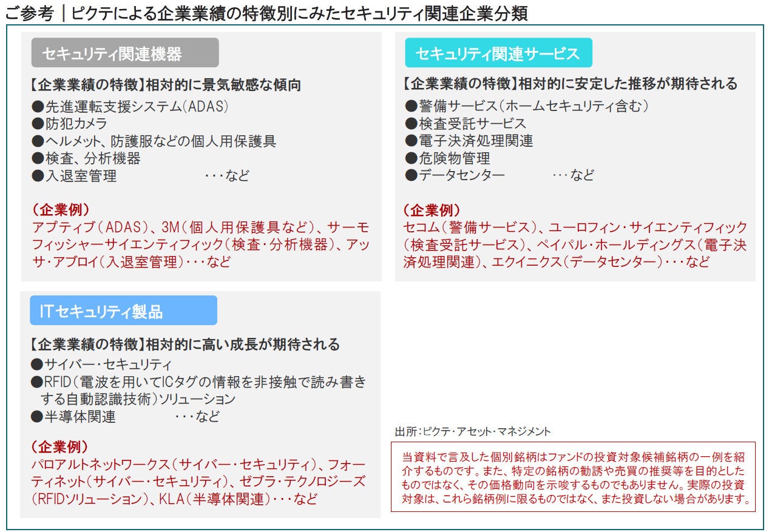Viewport: 769px width, 532px height.
Task: Select the red paragraph beginning "アプティブ(ADAS)"
Action: (200, 245)
